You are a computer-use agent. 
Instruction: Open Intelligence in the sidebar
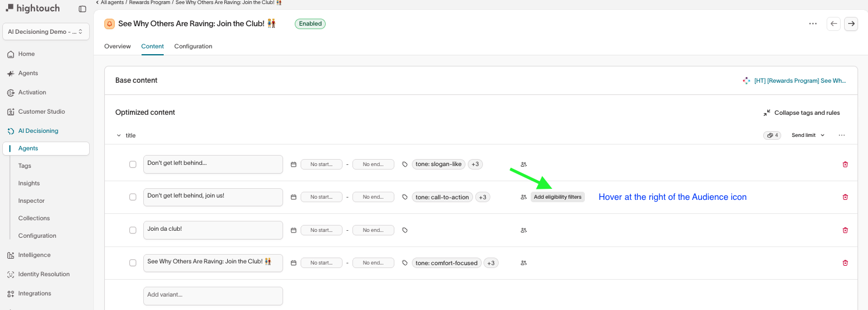click(x=34, y=255)
